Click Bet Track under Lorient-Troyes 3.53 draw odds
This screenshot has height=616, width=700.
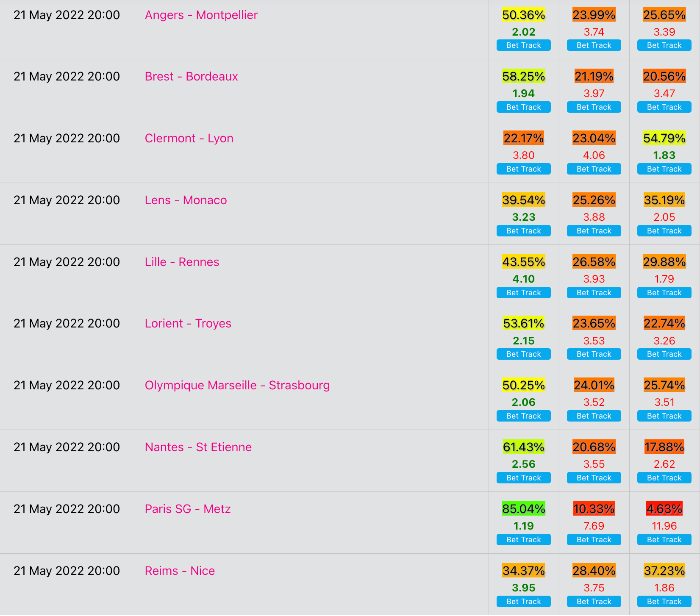pos(594,354)
